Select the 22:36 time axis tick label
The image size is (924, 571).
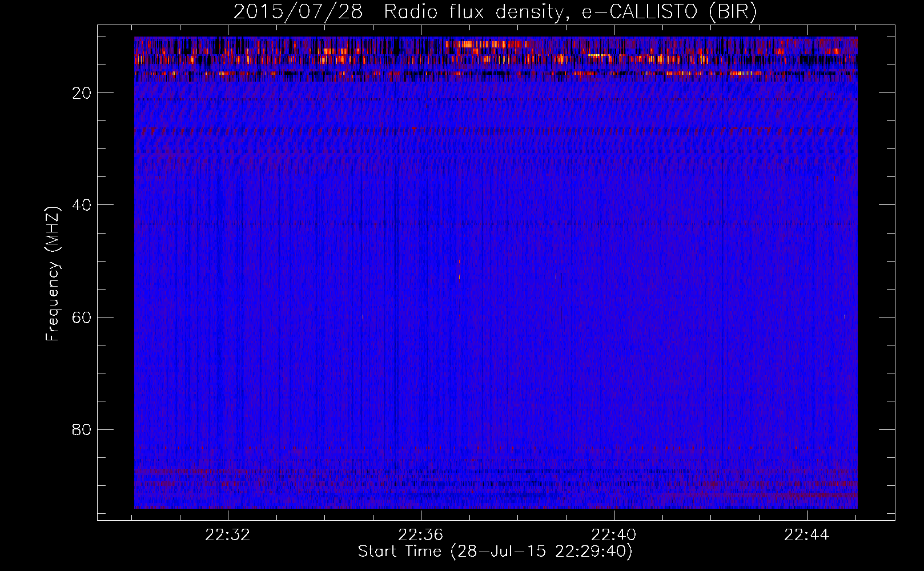(x=421, y=535)
